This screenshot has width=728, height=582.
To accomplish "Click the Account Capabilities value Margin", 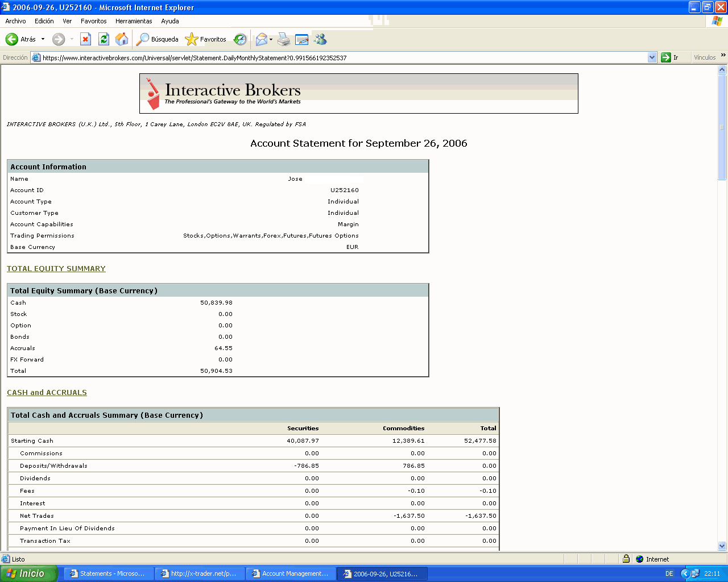I will pyautogui.click(x=348, y=225).
